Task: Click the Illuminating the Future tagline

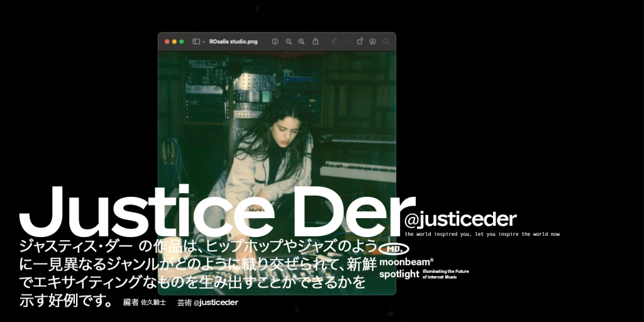Action: pyautogui.click(x=446, y=274)
